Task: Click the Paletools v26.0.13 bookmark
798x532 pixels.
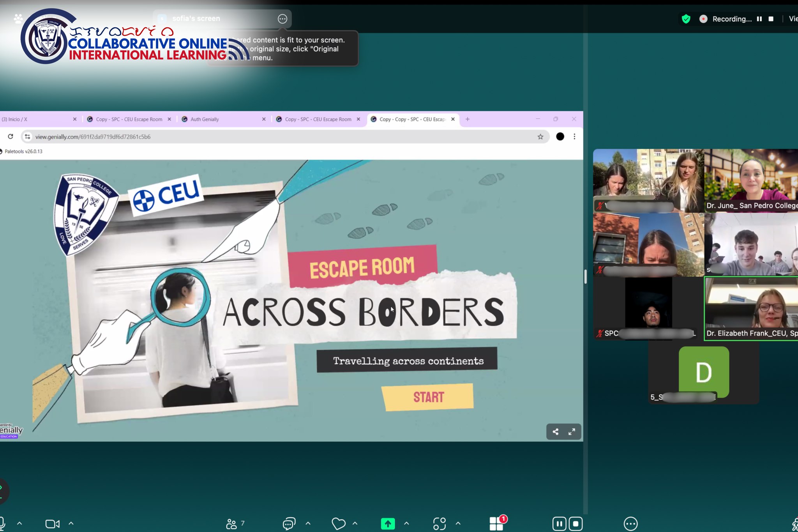Action: (x=21, y=151)
